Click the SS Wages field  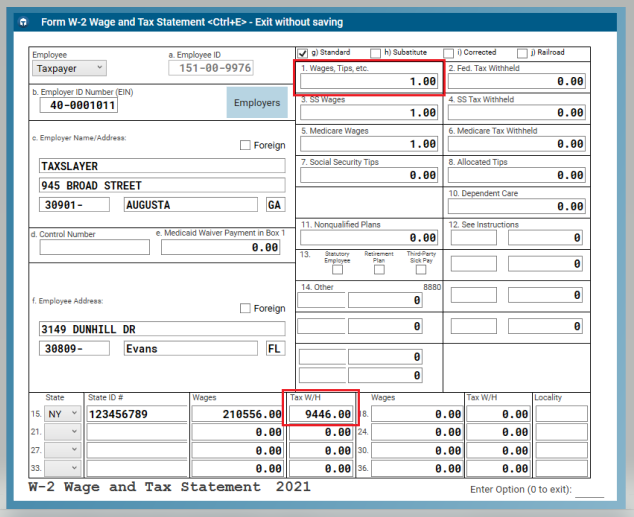tap(369, 112)
